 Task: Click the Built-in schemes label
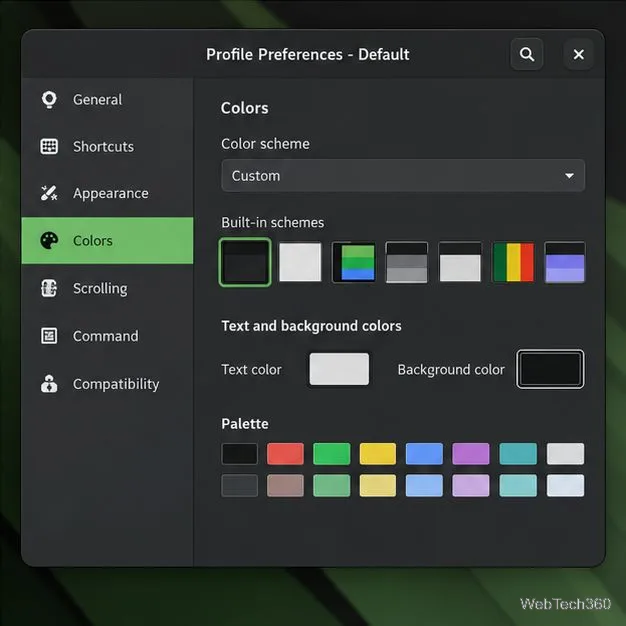(x=273, y=222)
